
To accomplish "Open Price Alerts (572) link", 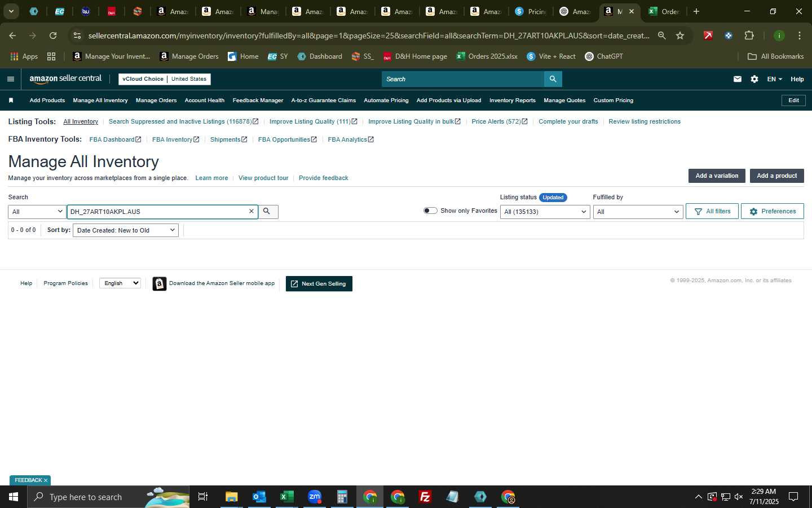I will 500,121.
